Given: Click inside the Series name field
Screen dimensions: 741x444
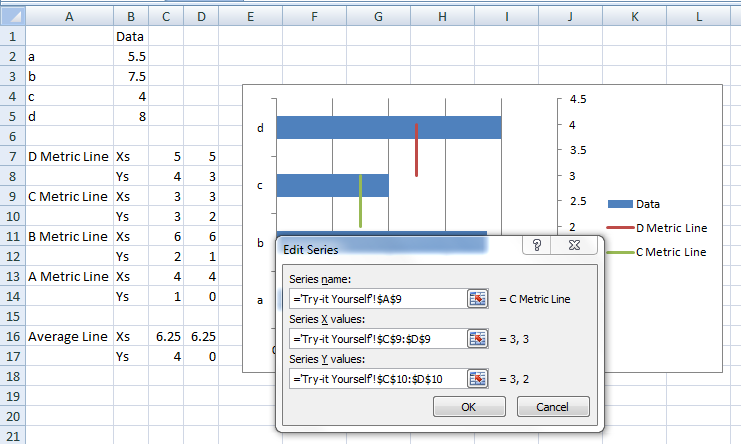Looking at the screenshot, I should (378, 299).
